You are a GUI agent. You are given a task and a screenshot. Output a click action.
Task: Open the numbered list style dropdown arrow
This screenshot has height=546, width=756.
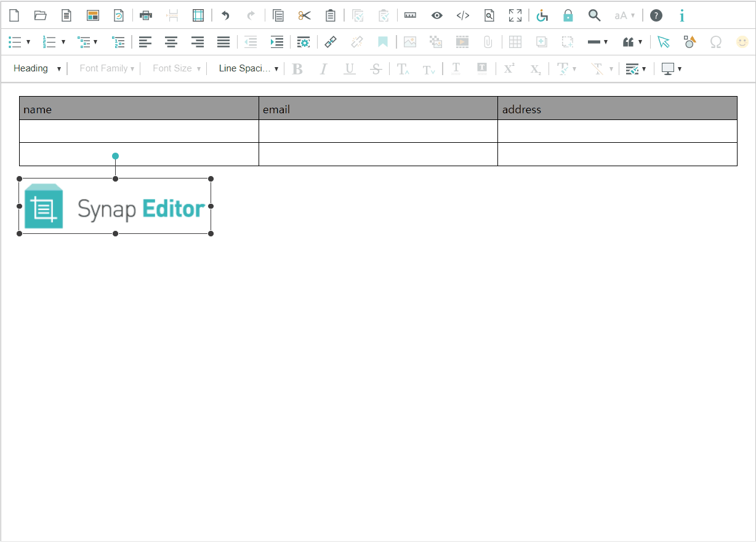[63, 42]
